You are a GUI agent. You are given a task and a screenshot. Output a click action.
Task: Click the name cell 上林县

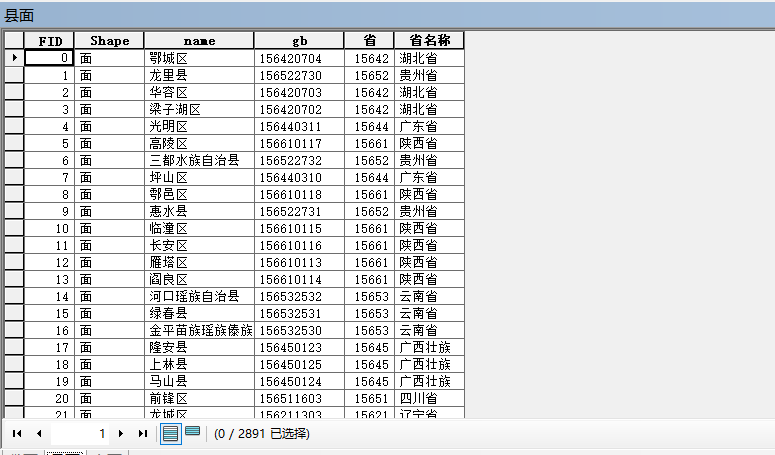point(199,365)
